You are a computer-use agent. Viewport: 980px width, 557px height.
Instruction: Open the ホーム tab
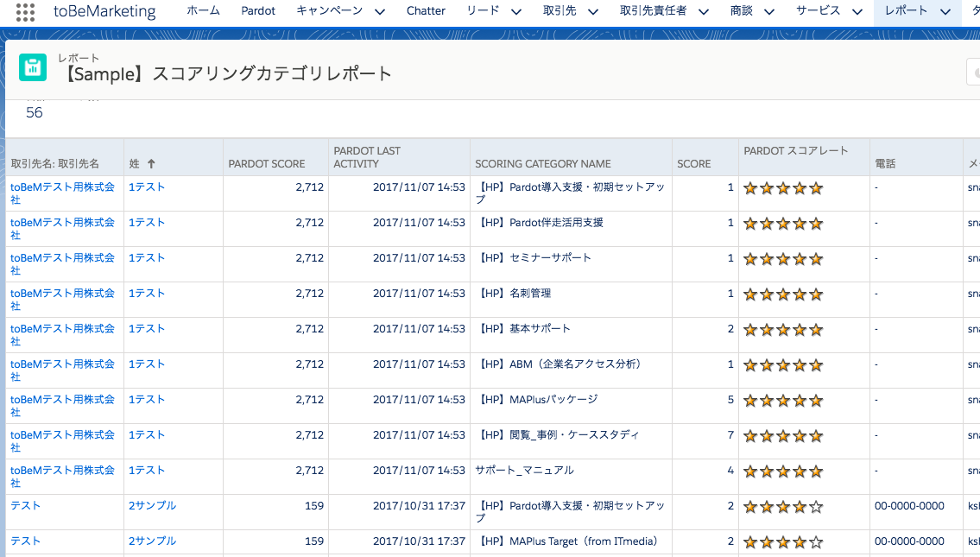pyautogui.click(x=203, y=10)
